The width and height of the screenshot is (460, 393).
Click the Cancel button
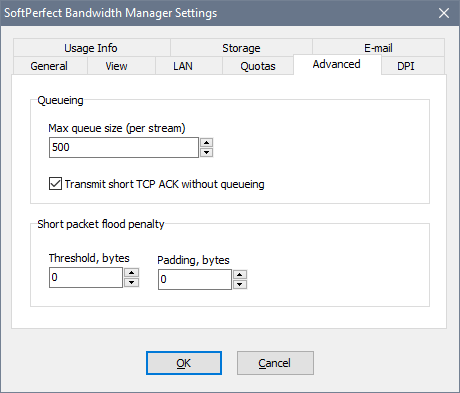(275, 363)
